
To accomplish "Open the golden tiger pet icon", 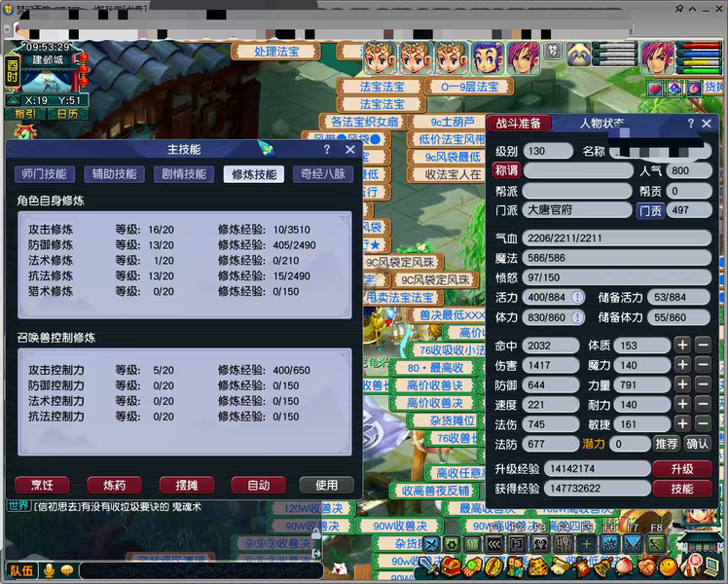I will click(x=538, y=567).
